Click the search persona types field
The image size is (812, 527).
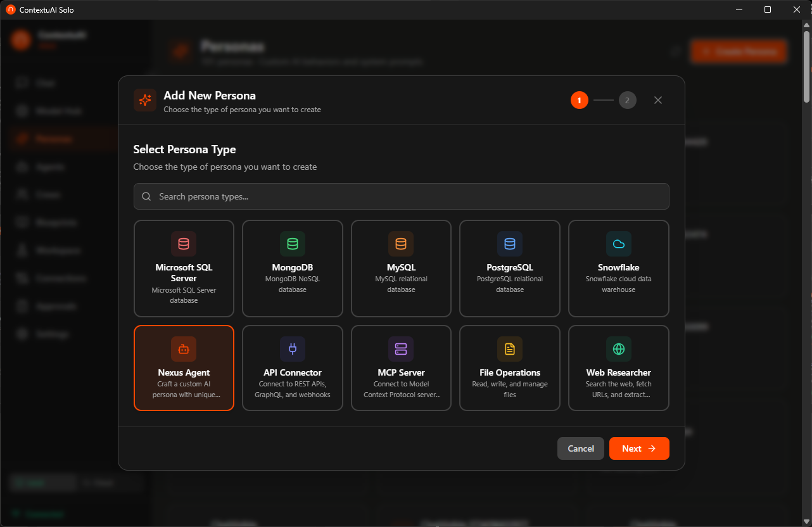coord(401,196)
